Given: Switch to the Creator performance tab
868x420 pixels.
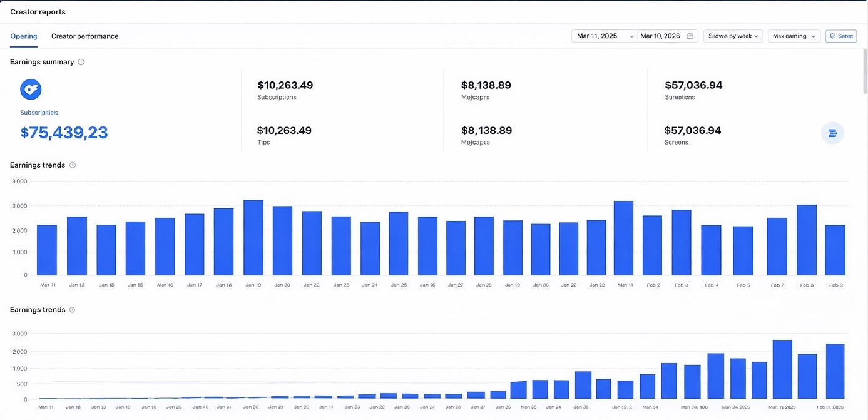Looking at the screenshot, I should click(84, 36).
